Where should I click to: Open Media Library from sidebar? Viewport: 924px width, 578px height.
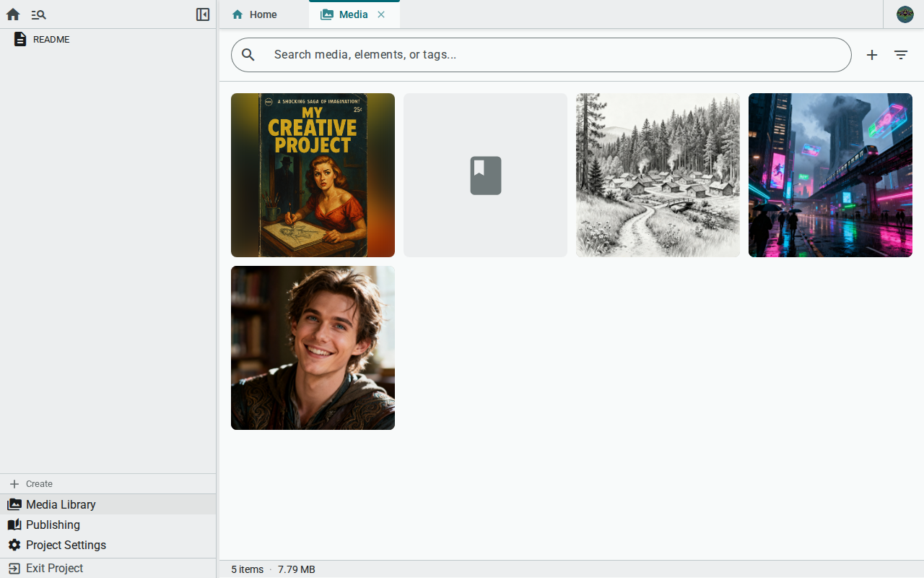(108, 504)
